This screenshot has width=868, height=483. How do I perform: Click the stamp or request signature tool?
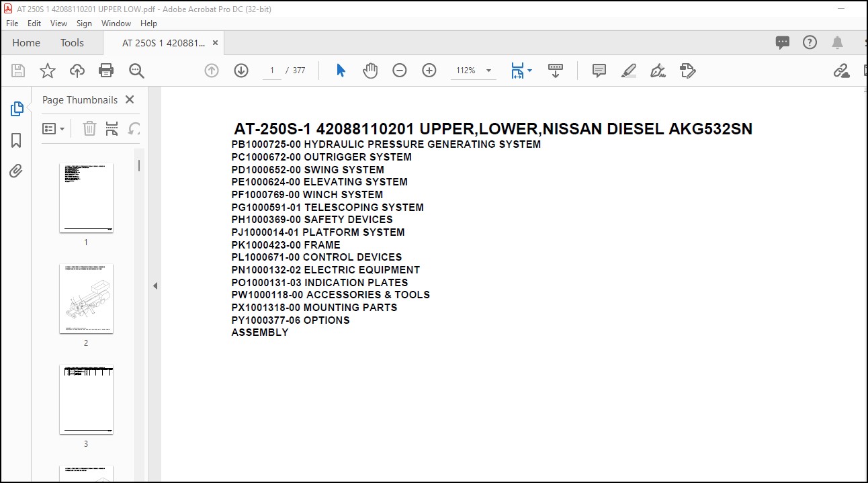687,71
